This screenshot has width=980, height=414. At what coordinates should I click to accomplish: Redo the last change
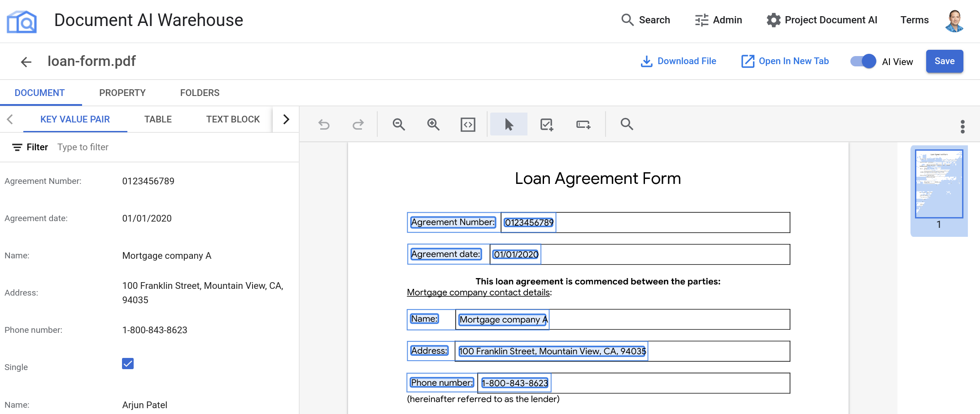click(357, 124)
